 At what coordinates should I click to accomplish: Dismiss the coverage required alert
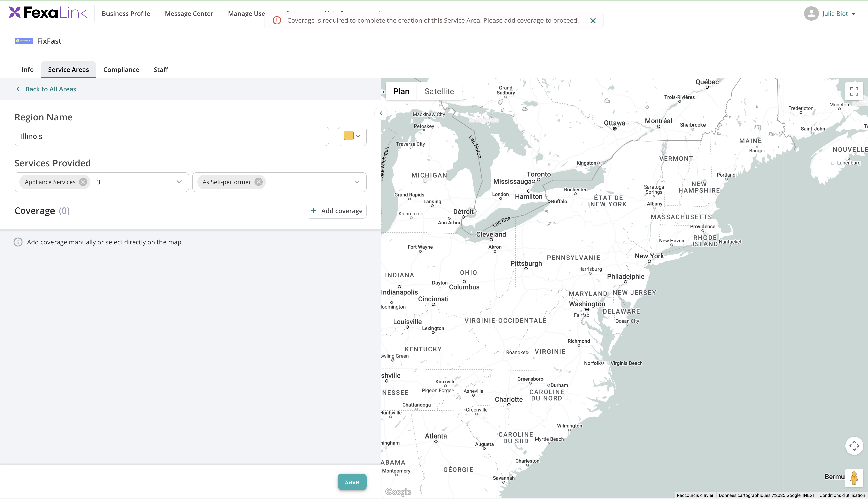click(x=593, y=21)
